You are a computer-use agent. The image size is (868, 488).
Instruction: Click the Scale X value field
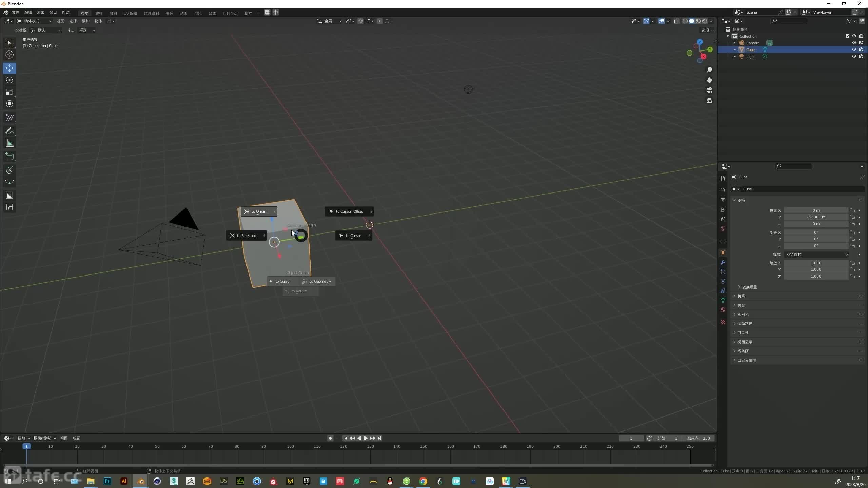pos(816,263)
